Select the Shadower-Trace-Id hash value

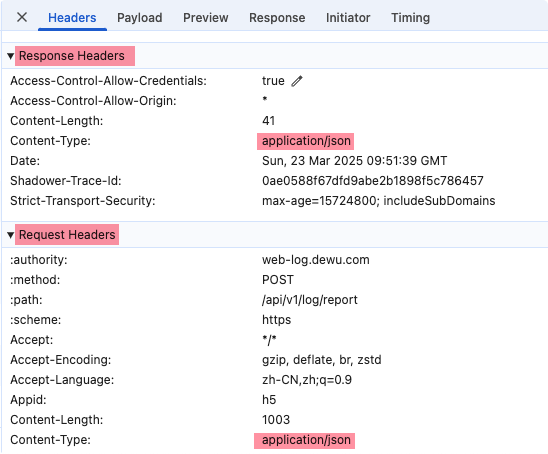[373, 181]
